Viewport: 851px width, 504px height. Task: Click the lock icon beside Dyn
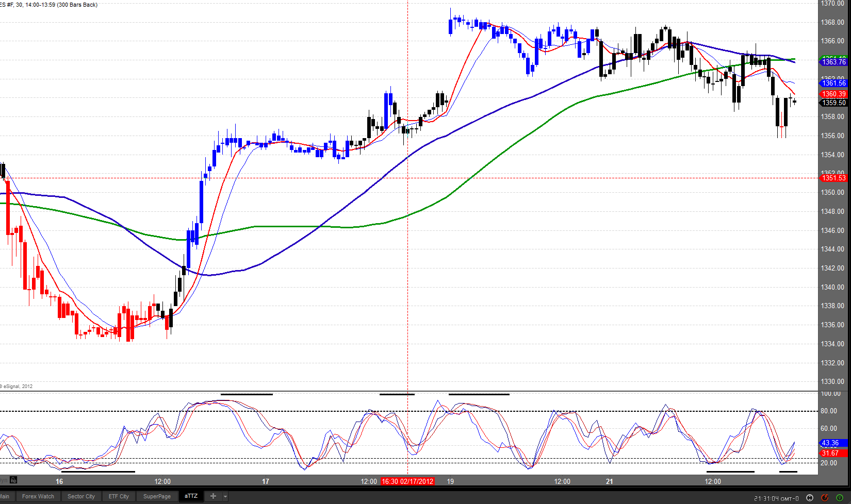pyautogui.click(x=13, y=480)
